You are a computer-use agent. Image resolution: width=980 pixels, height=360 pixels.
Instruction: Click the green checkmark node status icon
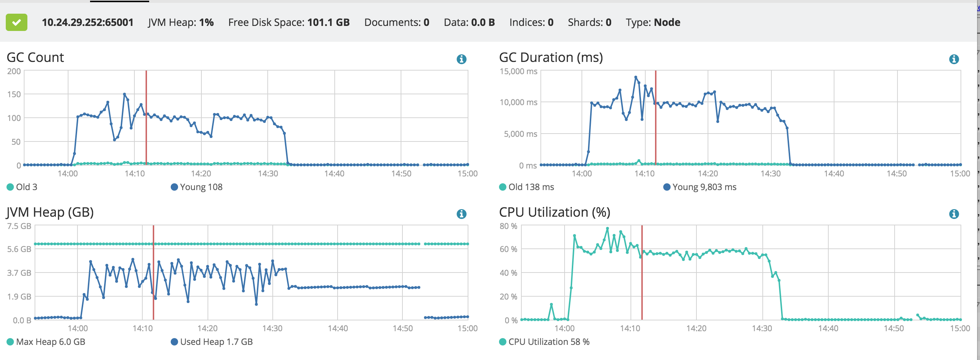click(16, 22)
